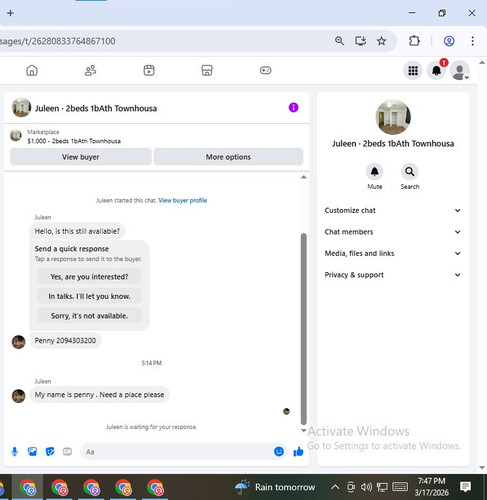The width and height of the screenshot is (487, 500).
Task: Open the Facebook menu grid icon
Action: (x=413, y=70)
